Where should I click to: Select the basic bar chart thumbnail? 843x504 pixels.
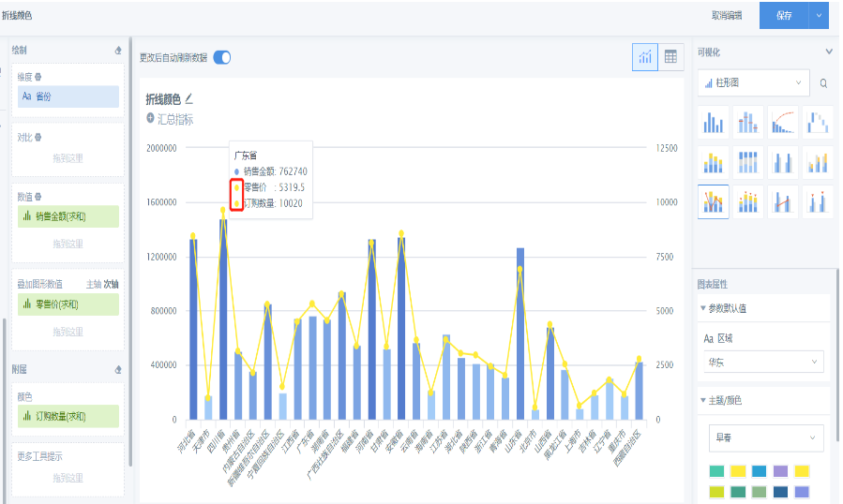pos(713,122)
